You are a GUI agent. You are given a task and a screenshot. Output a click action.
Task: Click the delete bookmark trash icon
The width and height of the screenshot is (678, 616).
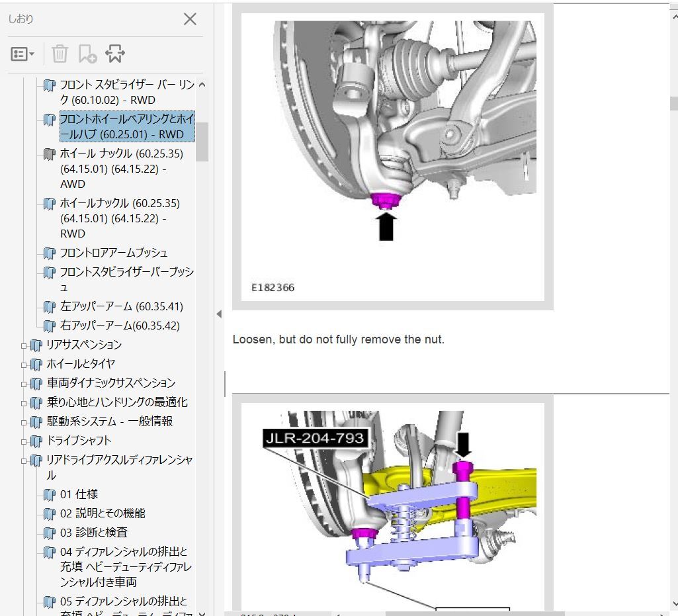pos(60,54)
